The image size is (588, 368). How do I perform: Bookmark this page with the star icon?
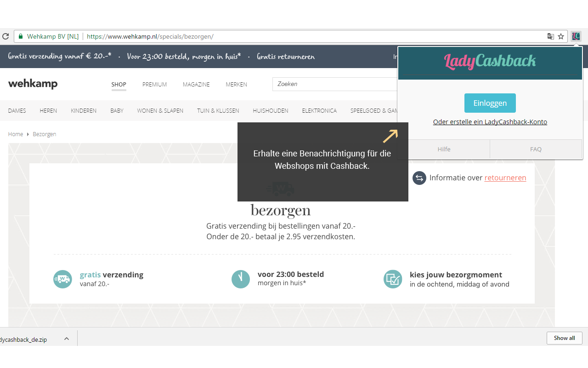coord(561,36)
